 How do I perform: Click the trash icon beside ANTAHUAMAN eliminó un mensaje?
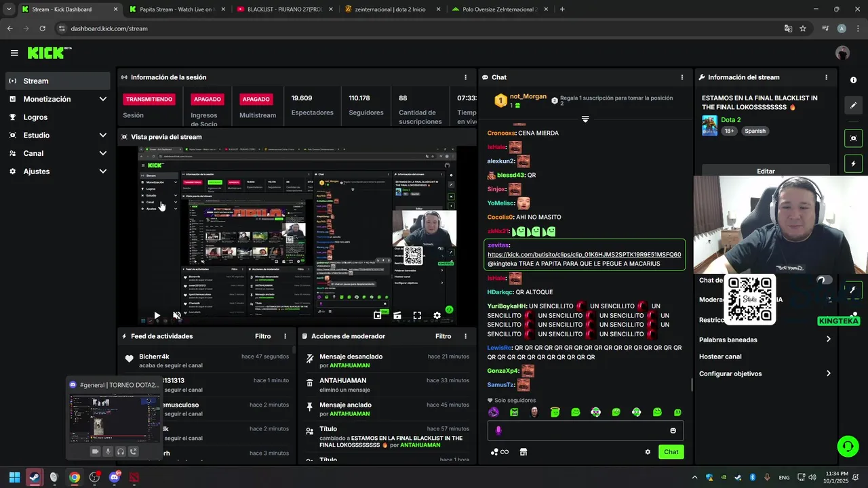pos(310,383)
